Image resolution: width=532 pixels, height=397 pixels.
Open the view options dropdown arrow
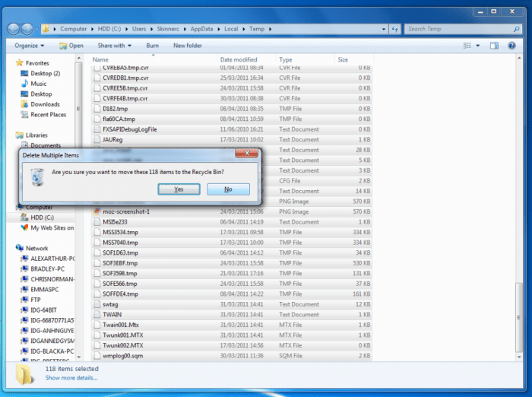pos(478,46)
